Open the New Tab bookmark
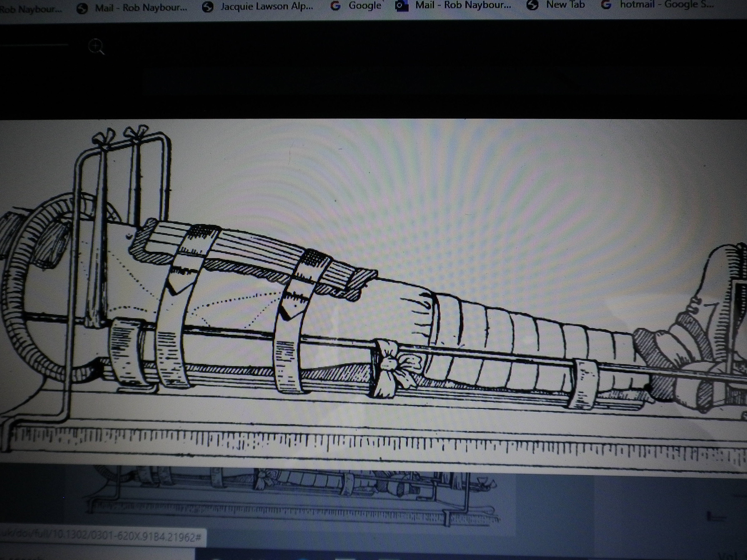747x560 pixels. pos(556,5)
